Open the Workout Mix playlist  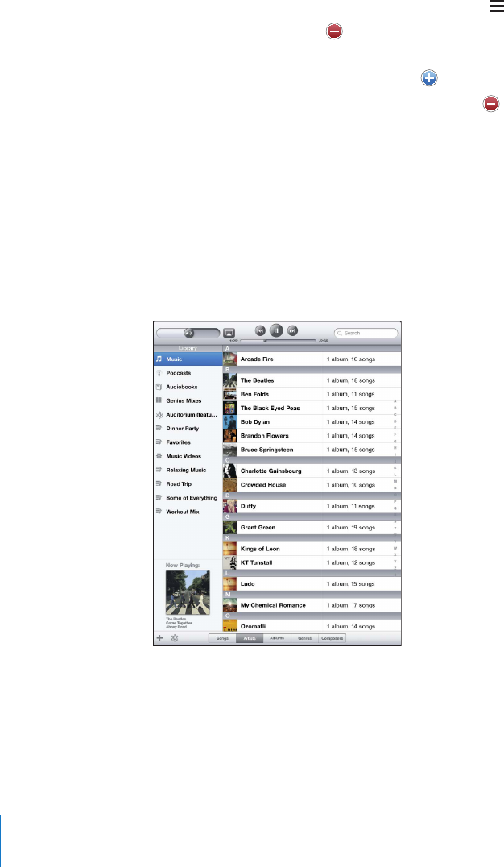188,512
